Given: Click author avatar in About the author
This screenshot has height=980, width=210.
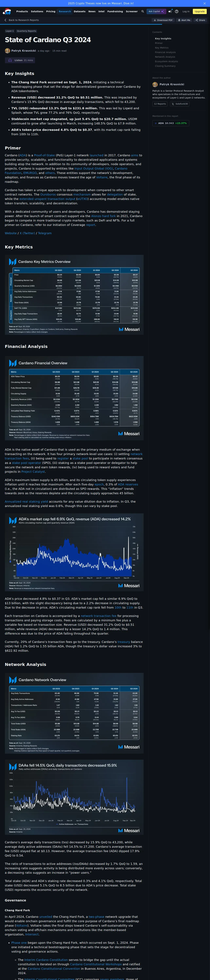Looking at the screenshot, I should [x=155, y=84].
